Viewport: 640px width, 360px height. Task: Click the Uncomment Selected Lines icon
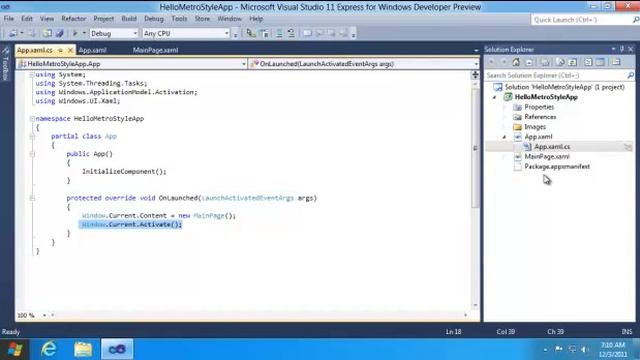tap(291, 33)
